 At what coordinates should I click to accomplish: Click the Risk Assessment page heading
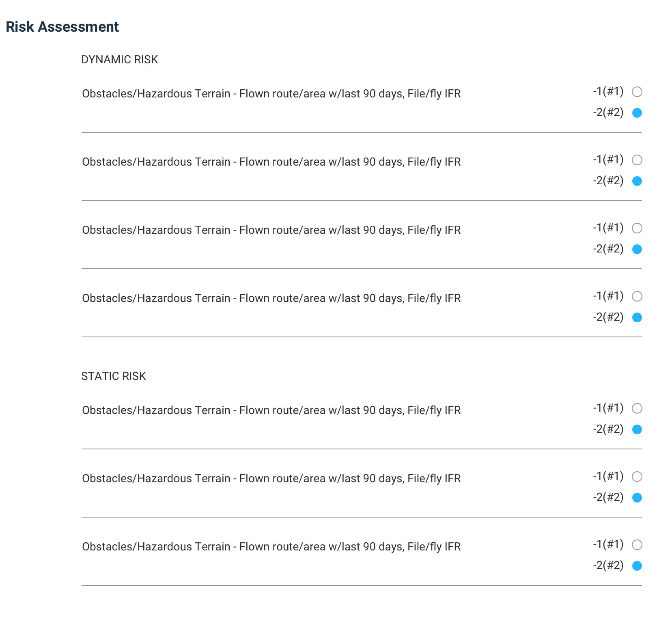(62, 27)
